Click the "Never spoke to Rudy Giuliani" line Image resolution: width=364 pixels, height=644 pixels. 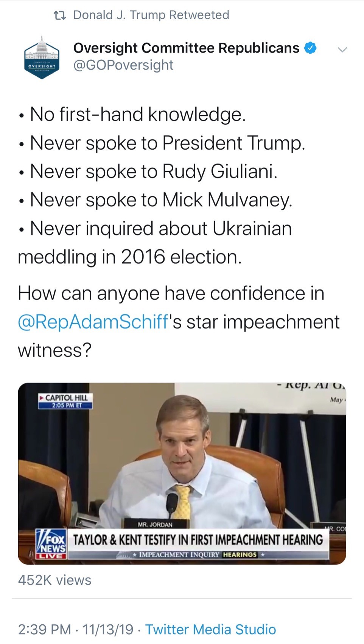pos(153,171)
